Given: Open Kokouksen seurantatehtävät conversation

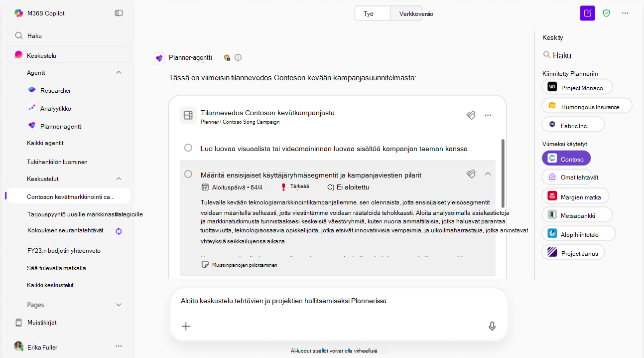Looking at the screenshot, I should click(65, 230).
